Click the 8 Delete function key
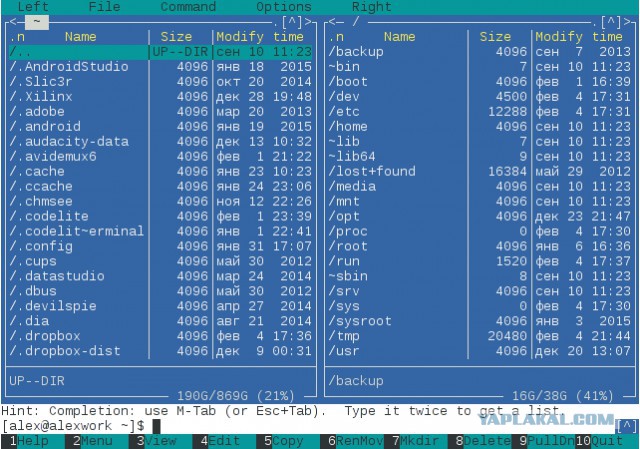 click(484, 441)
